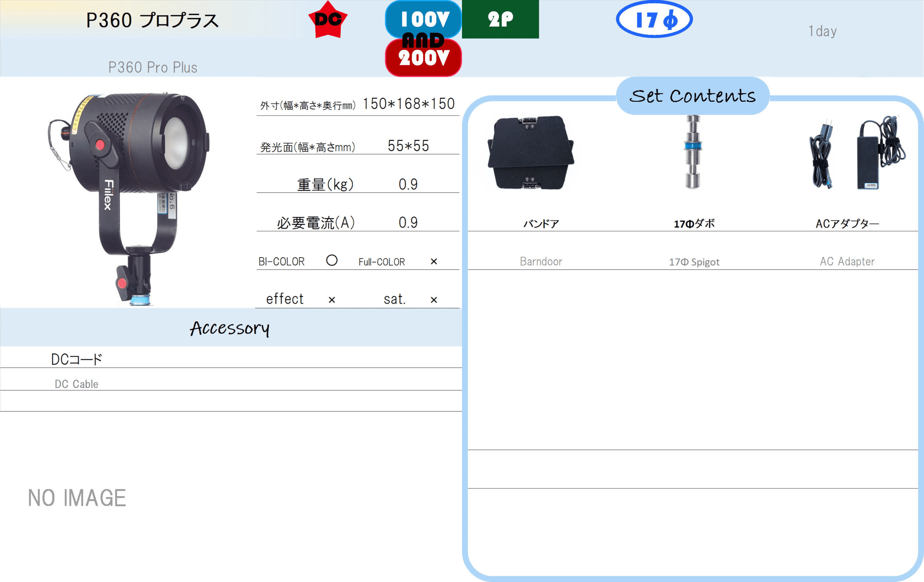The image size is (924, 582).
Task: Click the 必要電流(A) label
Action: click(x=316, y=223)
